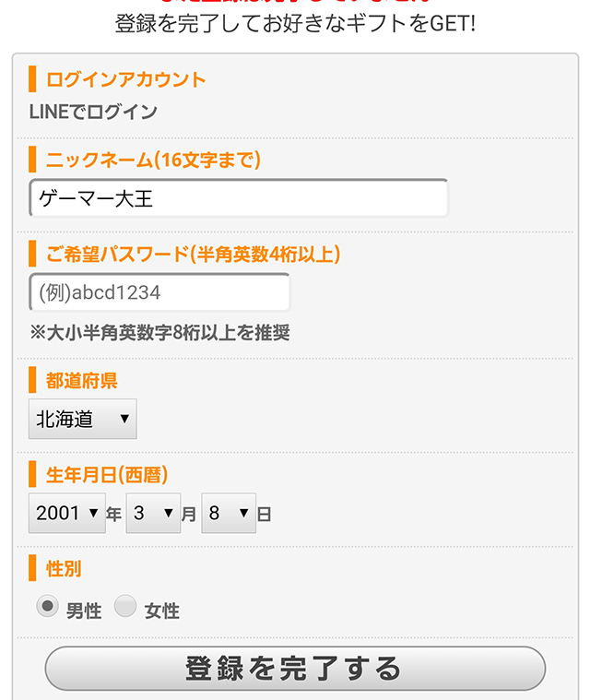Viewport: 590px width, 700px height.
Task: Select the 女性 radio button
Action: (125, 606)
